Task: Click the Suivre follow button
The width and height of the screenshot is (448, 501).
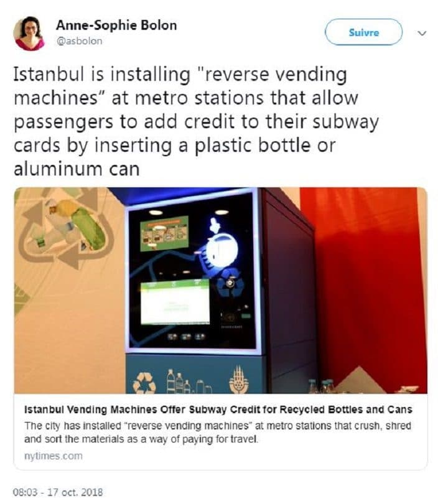Action: pyautogui.click(x=363, y=32)
